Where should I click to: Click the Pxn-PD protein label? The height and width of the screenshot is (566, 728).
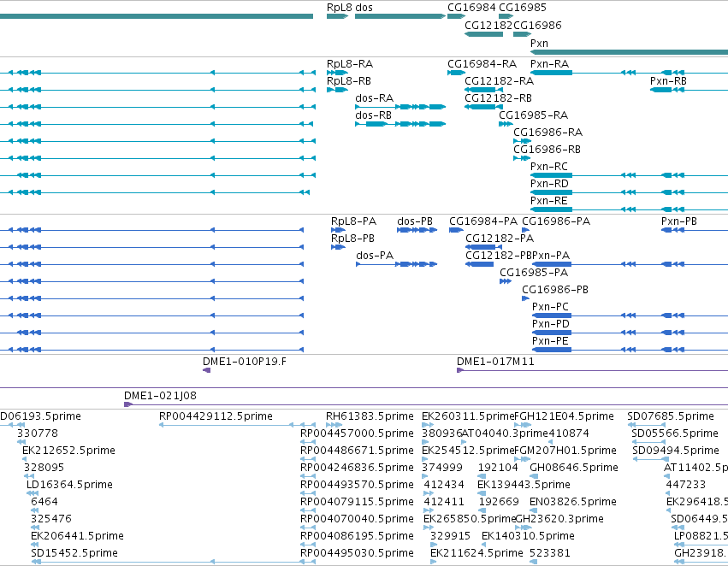[x=551, y=324]
